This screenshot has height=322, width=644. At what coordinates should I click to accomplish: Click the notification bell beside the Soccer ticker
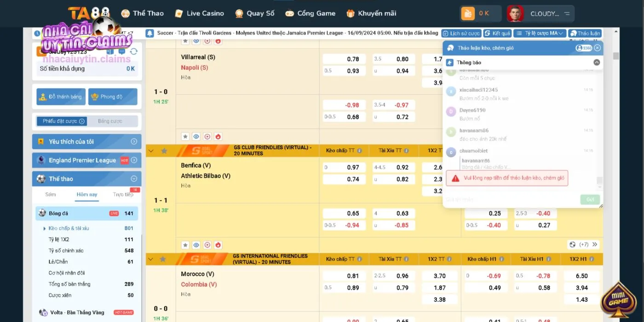[149, 33]
